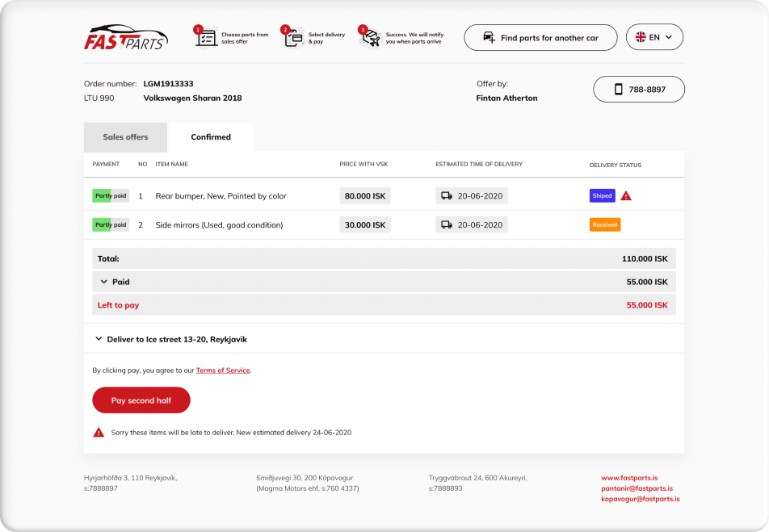Select the Confirmed tab
769x532 pixels.
[211, 137]
